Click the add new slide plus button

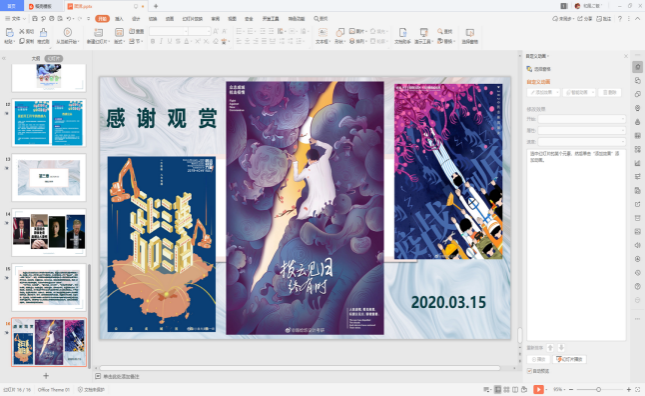pos(46,375)
